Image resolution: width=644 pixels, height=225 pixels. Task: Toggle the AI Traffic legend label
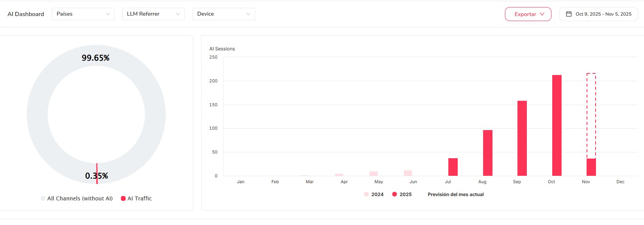pyautogui.click(x=139, y=198)
